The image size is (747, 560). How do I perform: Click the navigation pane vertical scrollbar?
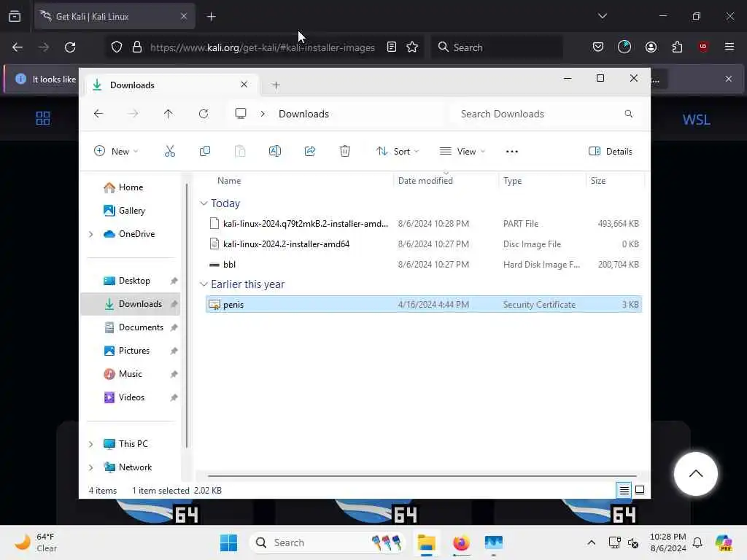click(x=187, y=315)
